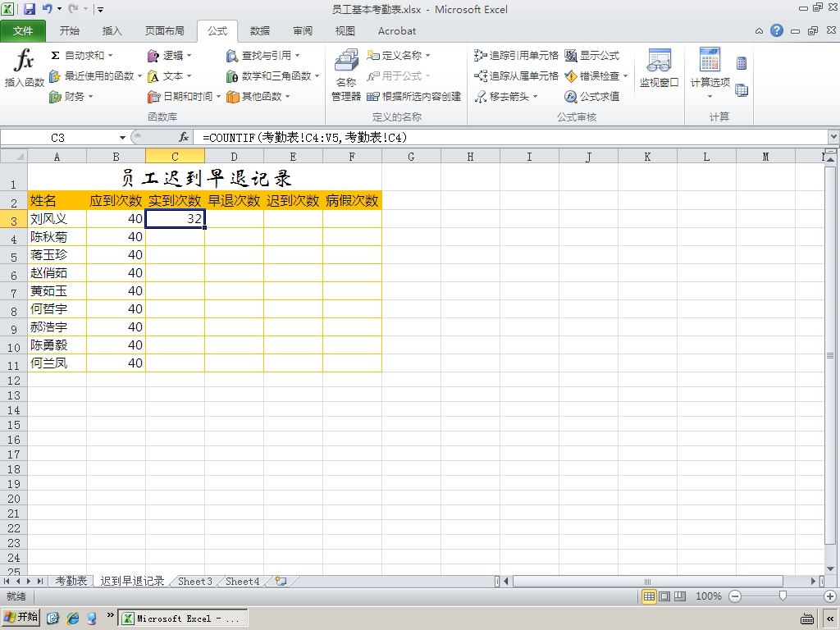Click the Name Box showing C3
The image size is (840, 630).
58,138
